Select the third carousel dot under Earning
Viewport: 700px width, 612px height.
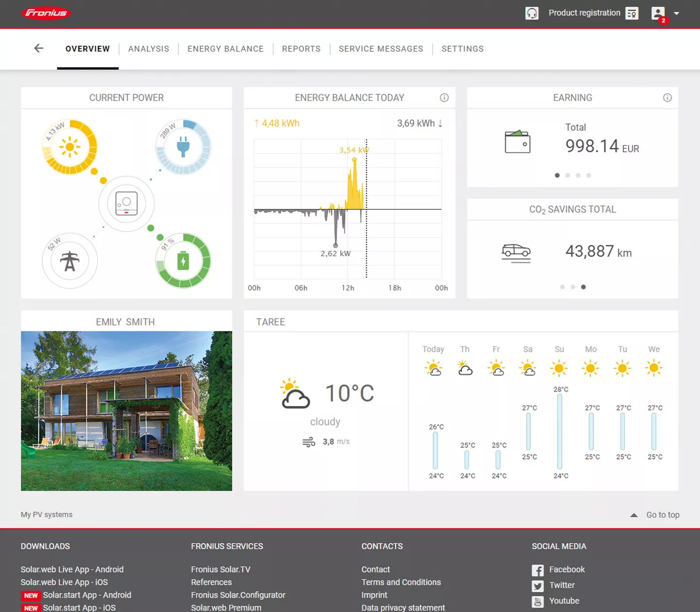[x=578, y=175]
